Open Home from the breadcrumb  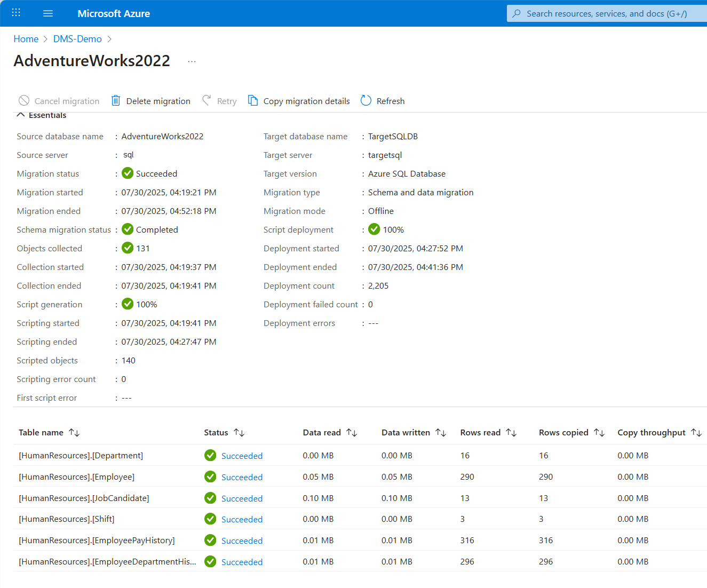26,38
